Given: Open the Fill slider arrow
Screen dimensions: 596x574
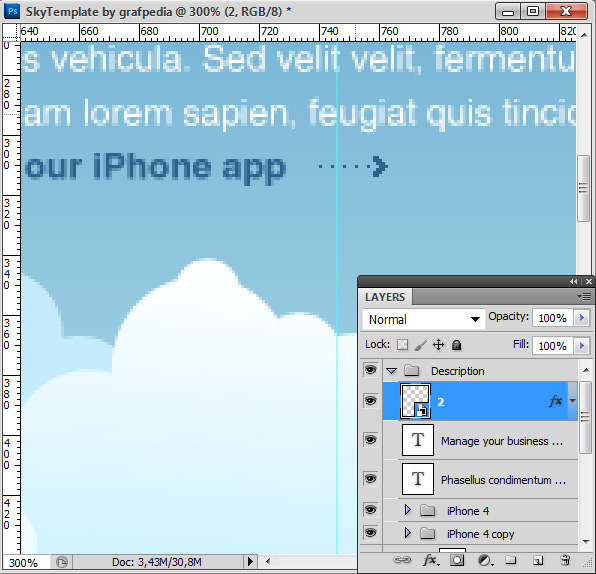Looking at the screenshot, I should [x=582, y=346].
